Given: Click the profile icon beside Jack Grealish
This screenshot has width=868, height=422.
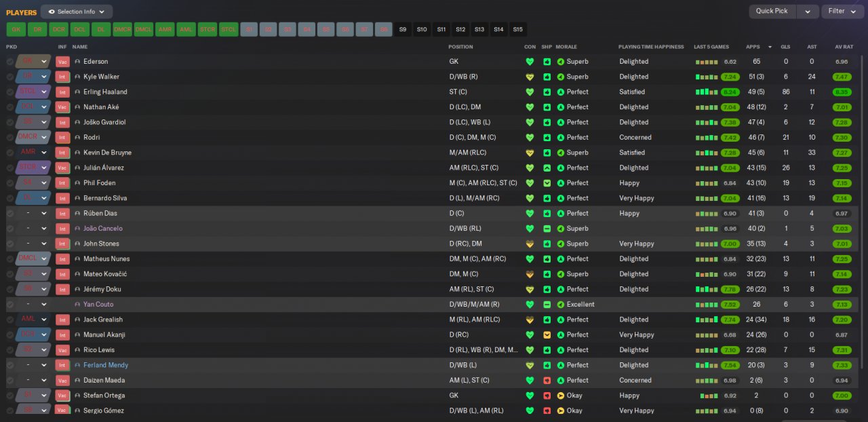Looking at the screenshot, I should pyautogui.click(x=77, y=320).
